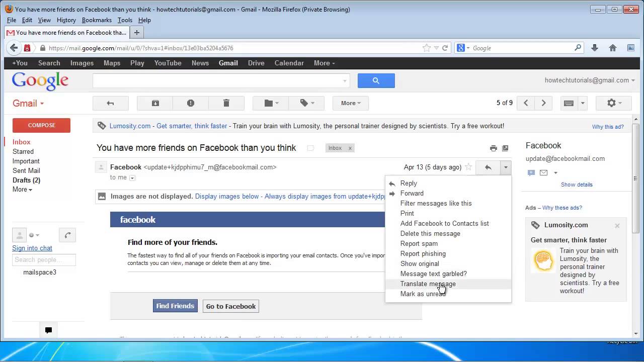Open a new tab with the plus button

pyautogui.click(x=136, y=33)
